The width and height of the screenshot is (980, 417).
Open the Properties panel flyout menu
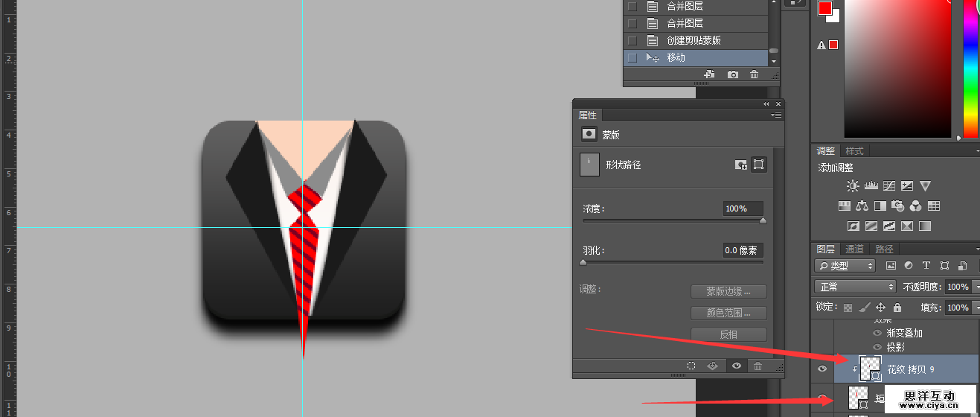(x=777, y=115)
